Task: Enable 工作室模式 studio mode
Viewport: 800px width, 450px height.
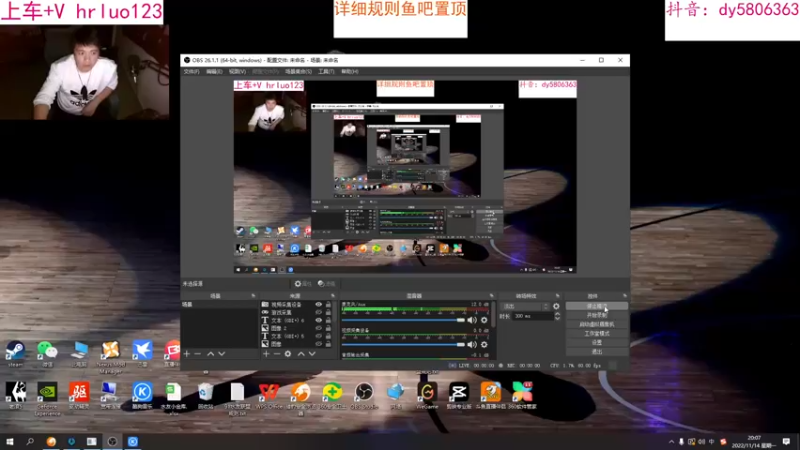Action: pyautogui.click(x=596, y=334)
